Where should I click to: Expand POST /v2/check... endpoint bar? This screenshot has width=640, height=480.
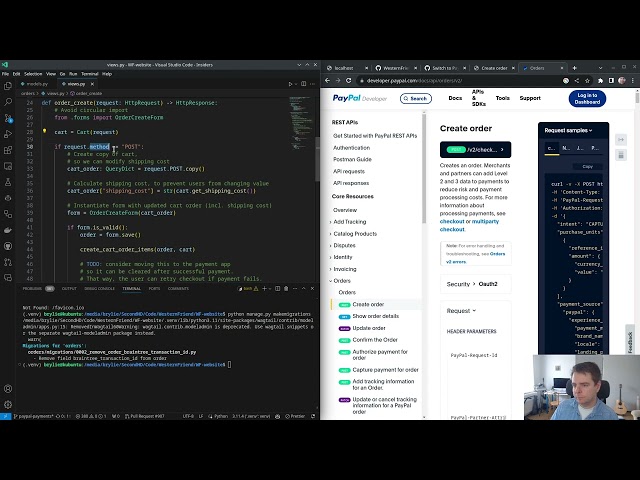[x=475, y=150]
